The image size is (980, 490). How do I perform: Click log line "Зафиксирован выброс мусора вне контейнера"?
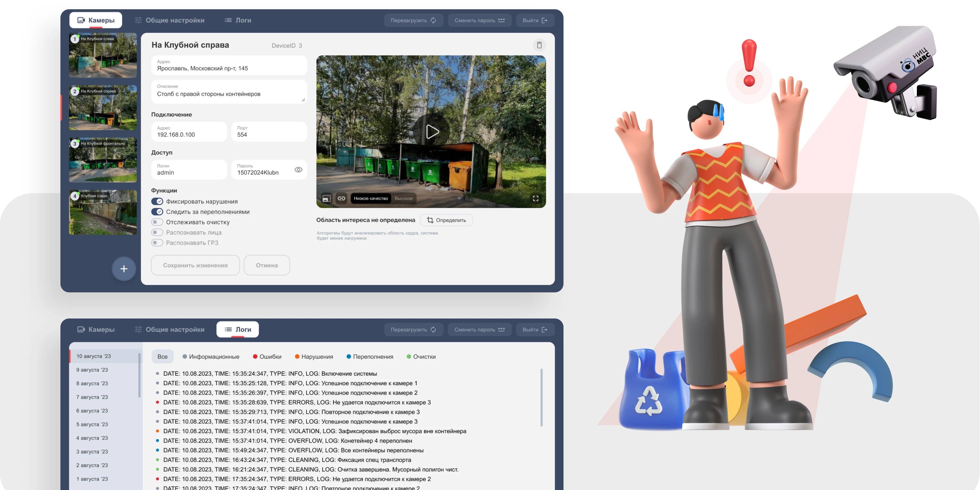click(x=311, y=431)
